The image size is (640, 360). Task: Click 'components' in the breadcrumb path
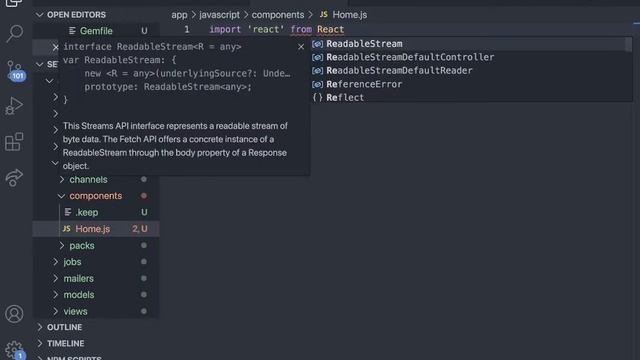278,15
